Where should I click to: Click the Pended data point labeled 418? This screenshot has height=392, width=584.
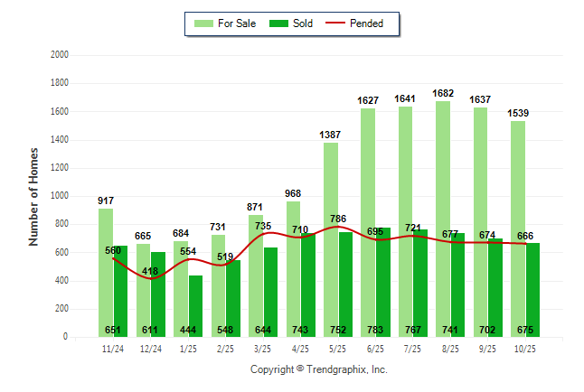tap(151, 278)
